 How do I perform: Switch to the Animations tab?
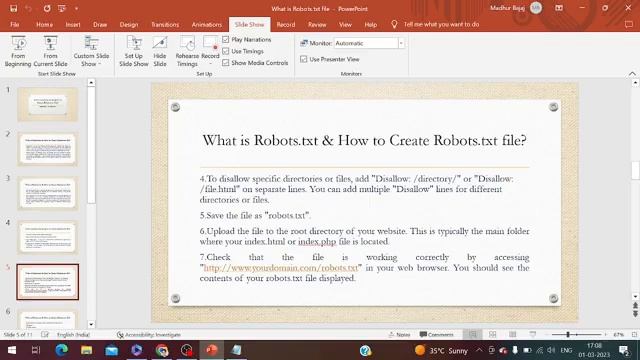(207, 24)
